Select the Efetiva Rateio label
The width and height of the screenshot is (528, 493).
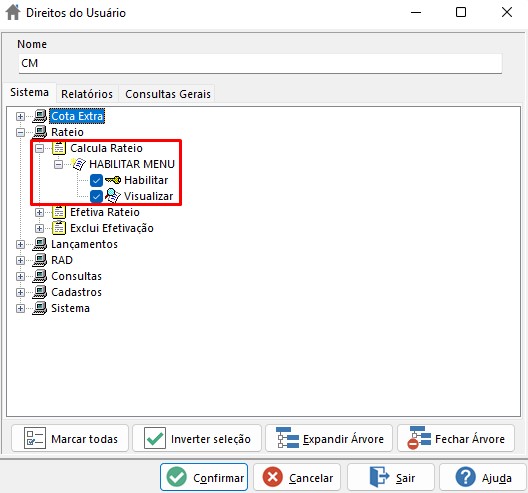click(105, 212)
